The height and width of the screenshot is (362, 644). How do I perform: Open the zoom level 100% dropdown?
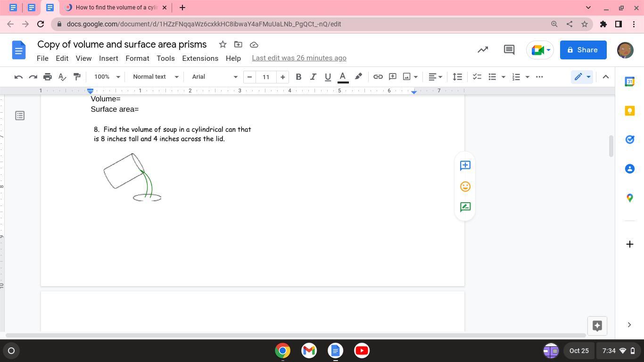[107, 77]
